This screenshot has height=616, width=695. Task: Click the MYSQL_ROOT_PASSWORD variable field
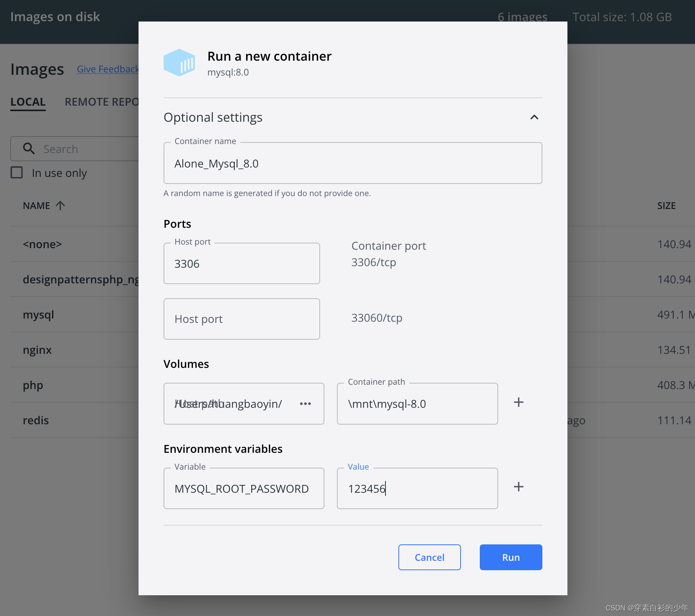[x=244, y=488]
